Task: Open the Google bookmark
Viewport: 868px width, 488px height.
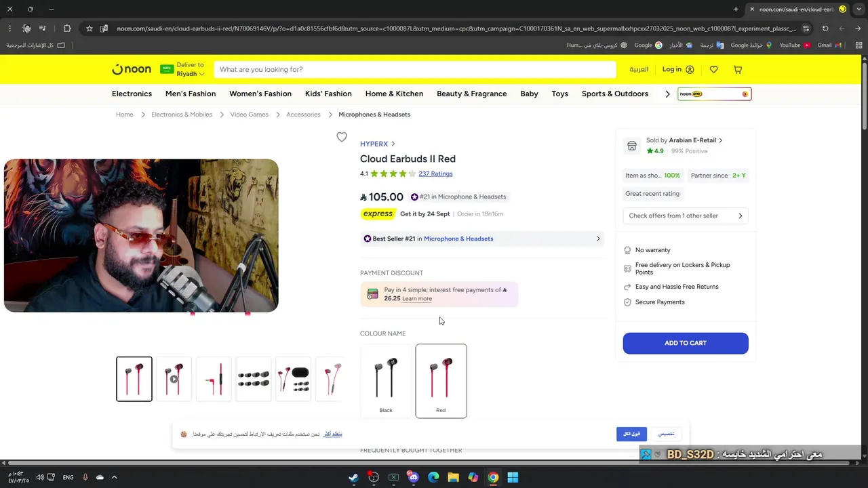Action: click(648, 45)
